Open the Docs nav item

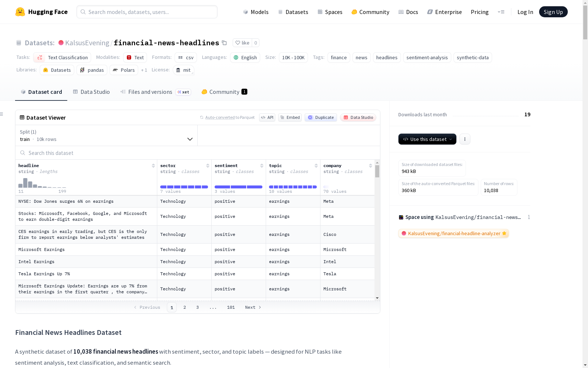click(x=408, y=12)
